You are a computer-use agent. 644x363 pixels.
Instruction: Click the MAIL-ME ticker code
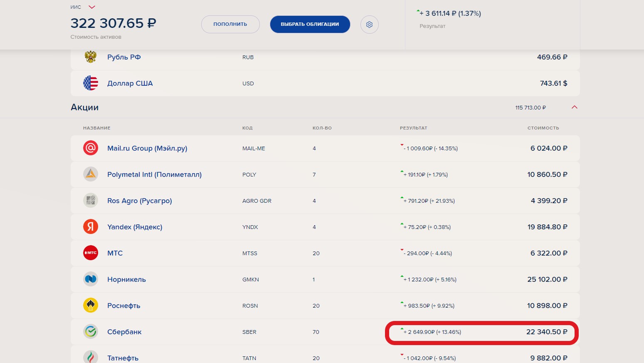point(254,148)
